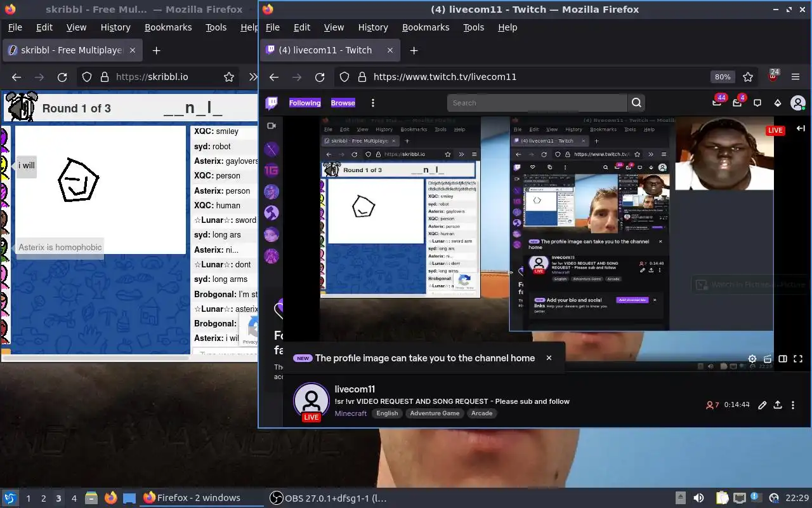Image resolution: width=812 pixels, height=508 pixels.
Task: Open Firefox hamburger menu in Twitch window
Action: [x=796, y=77]
